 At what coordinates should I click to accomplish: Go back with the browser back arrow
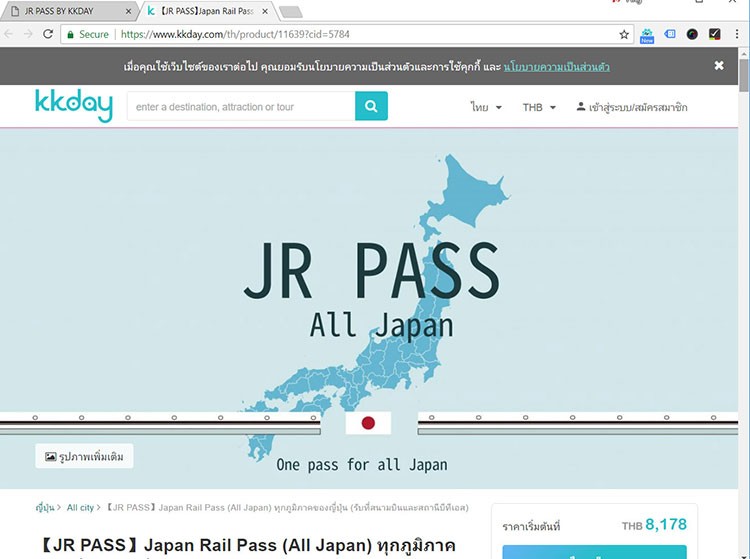click(9, 34)
